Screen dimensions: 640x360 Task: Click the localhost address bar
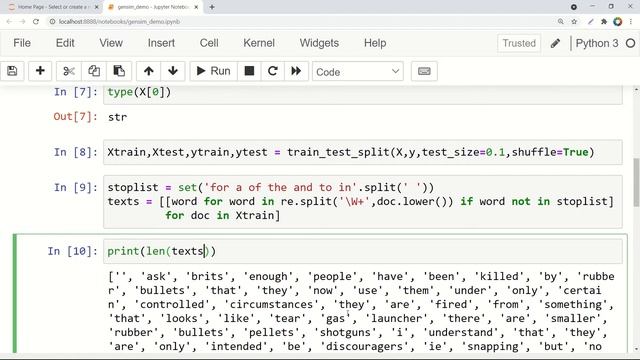(x=302, y=22)
